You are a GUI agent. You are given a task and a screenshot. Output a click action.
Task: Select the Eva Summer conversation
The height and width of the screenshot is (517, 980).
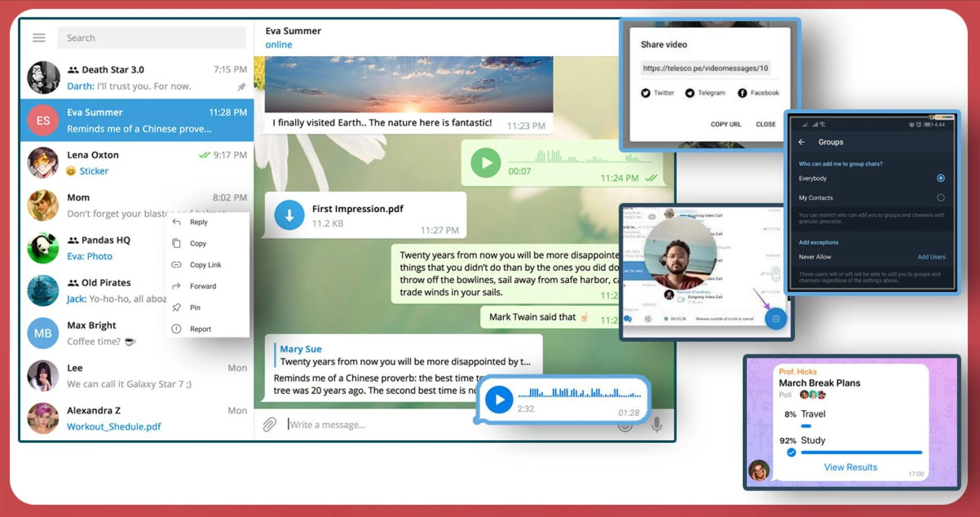pyautogui.click(x=137, y=120)
